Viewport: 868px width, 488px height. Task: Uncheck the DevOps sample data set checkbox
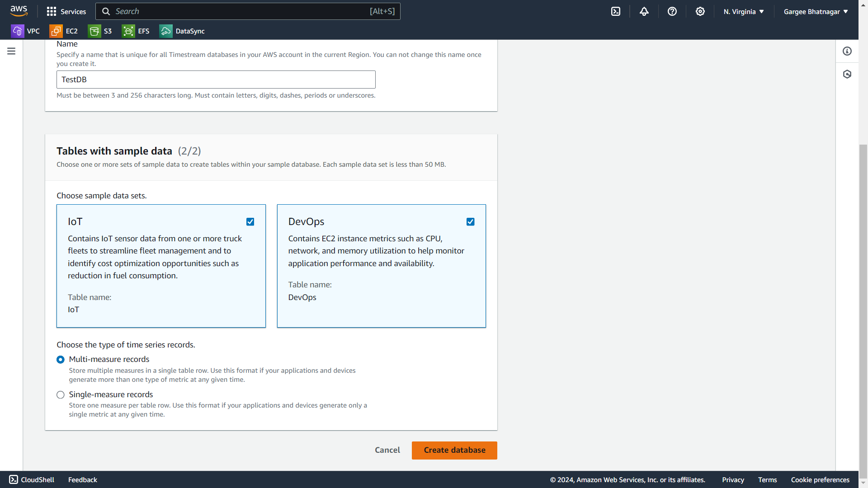coord(470,222)
